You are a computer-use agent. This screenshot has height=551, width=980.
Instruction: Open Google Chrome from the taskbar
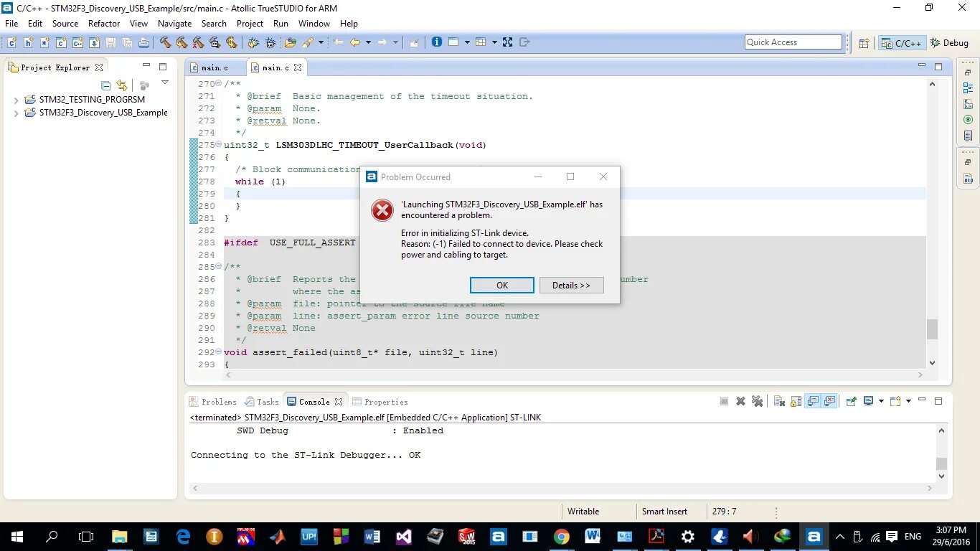562,536
